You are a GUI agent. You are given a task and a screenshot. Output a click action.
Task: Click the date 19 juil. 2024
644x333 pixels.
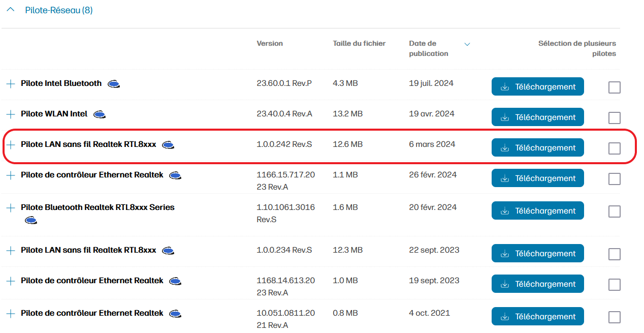431,83
